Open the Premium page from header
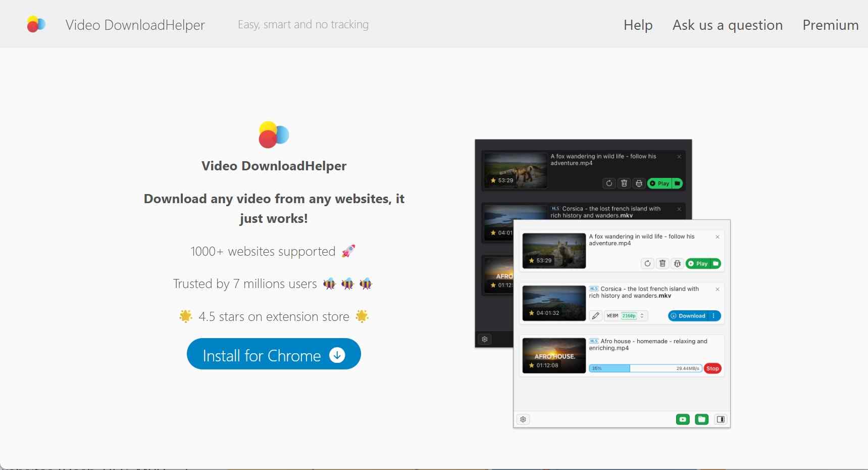 pos(830,25)
